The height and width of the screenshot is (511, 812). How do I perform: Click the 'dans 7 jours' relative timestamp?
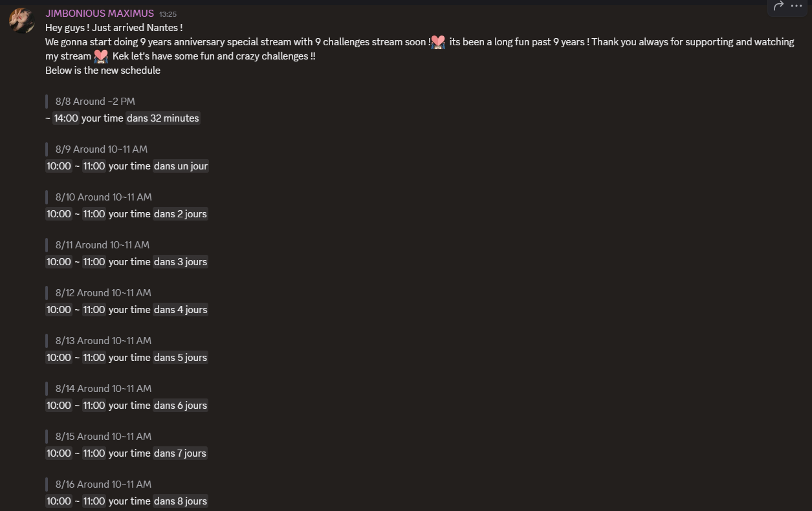tap(180, 453)
